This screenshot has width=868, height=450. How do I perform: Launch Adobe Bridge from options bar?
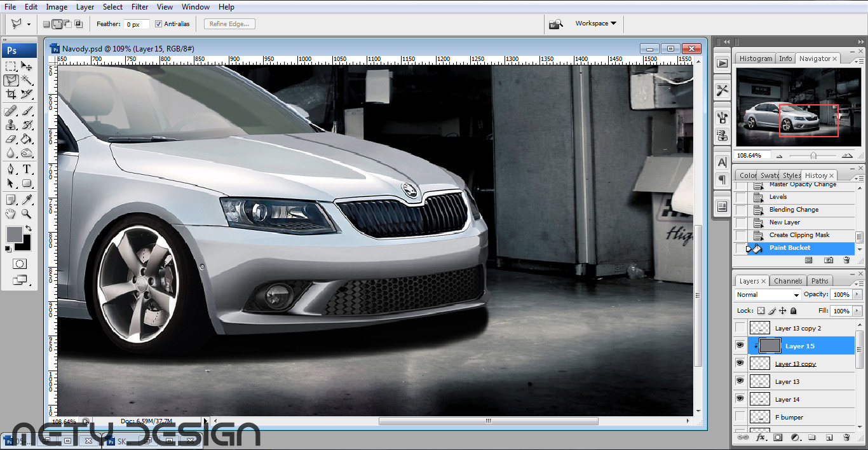tap(555, 24)
